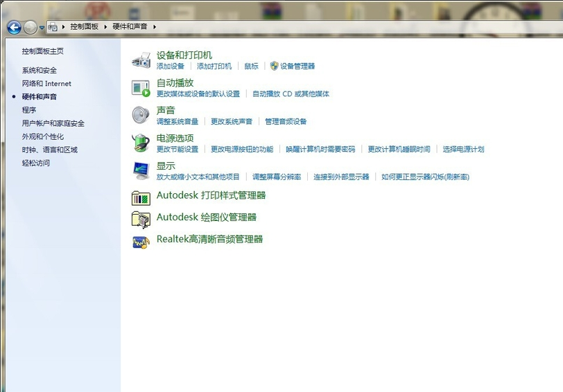The image size is (563, 392).
Task: Click 硬件和声音 breadcrumb in address bar
Action: click(x=130, y=26)
